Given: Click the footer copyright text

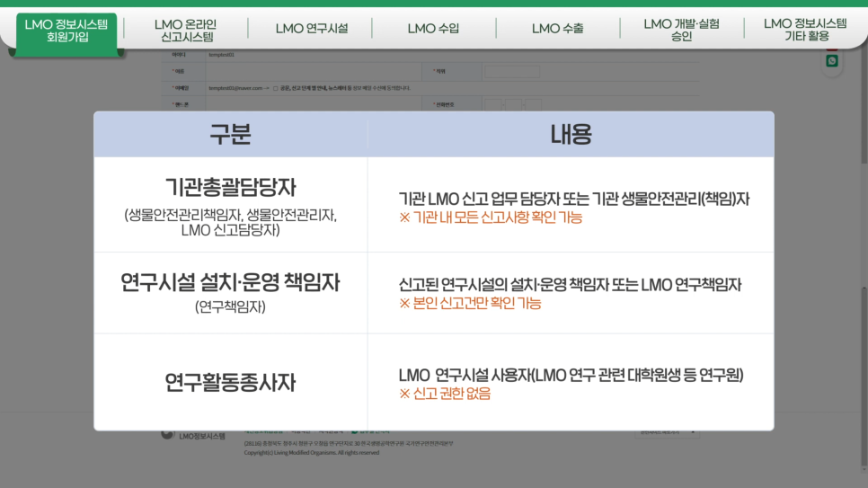Looking at the screenshot, I should [312, 453].
